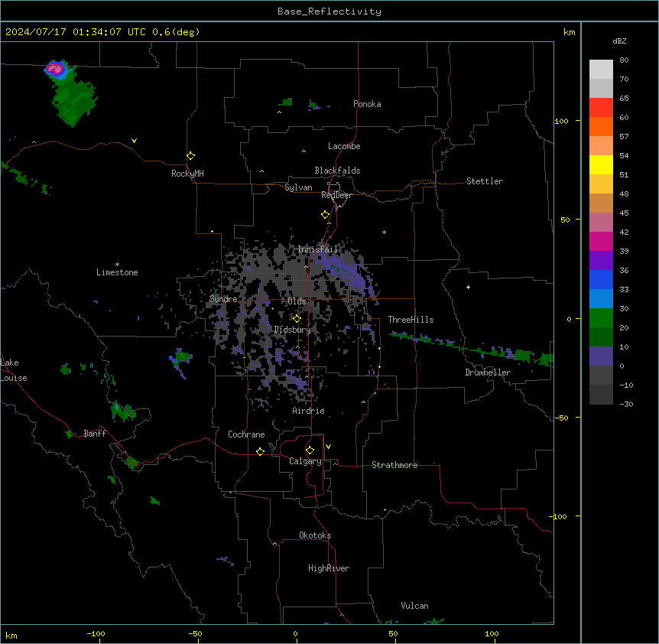Image resolution: width=659 pixels, height=644 pixels.
Task: Click the Sylvan label
Action: click(x=298, y=187)
